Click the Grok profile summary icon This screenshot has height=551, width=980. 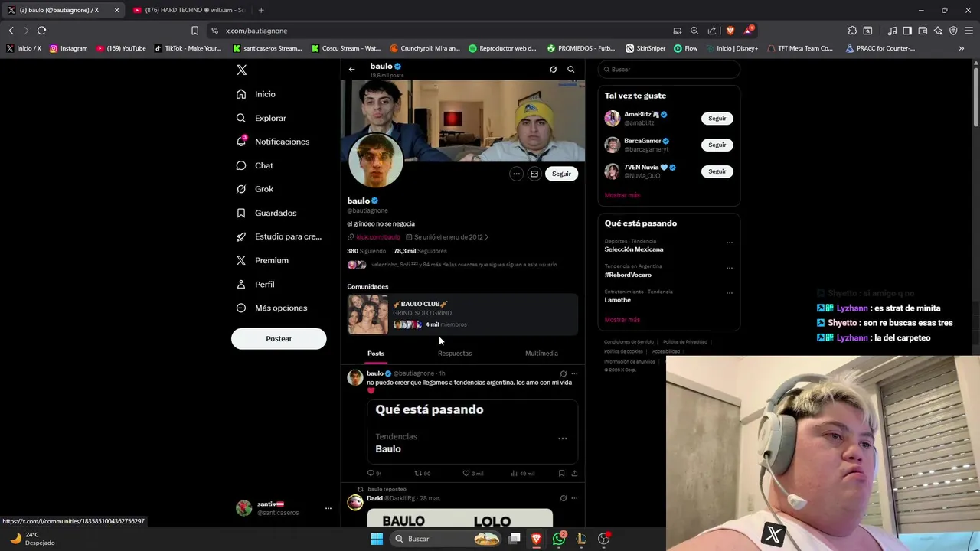[553, 70]
